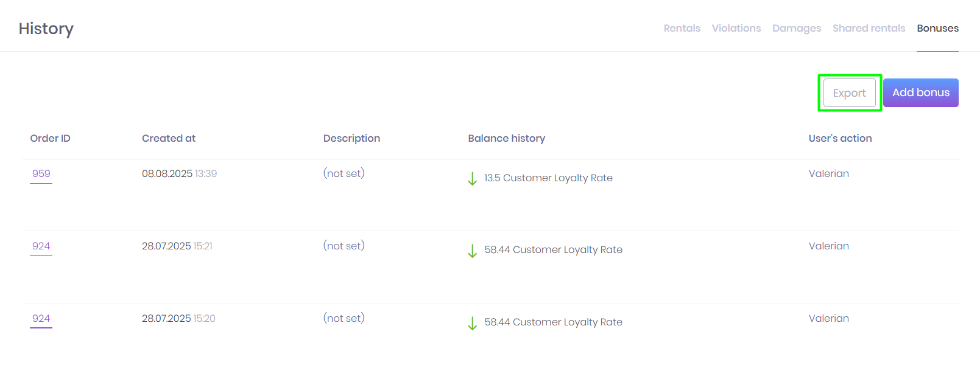Viewport: 980px width, 368px height.
Task: Click the Balance history column header
Action: (506, 139)
